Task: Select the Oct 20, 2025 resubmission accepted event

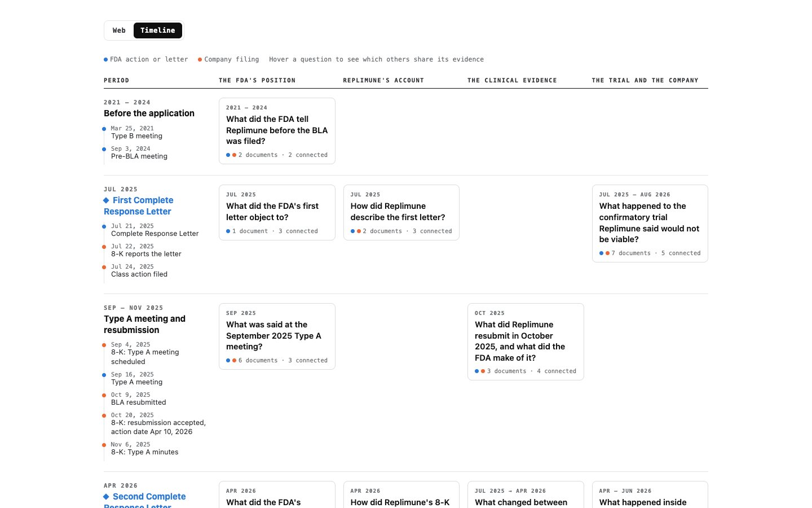Action: (158, 423)
